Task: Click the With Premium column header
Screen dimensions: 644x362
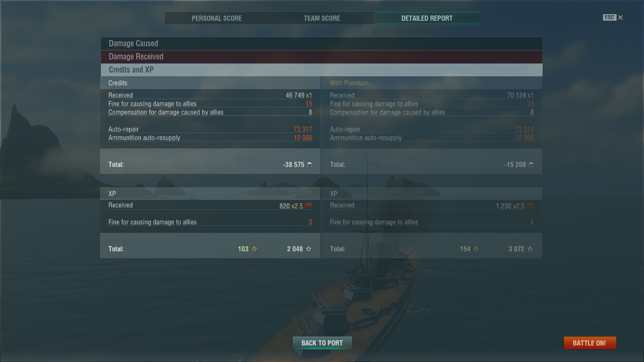Action: [349, 83]
